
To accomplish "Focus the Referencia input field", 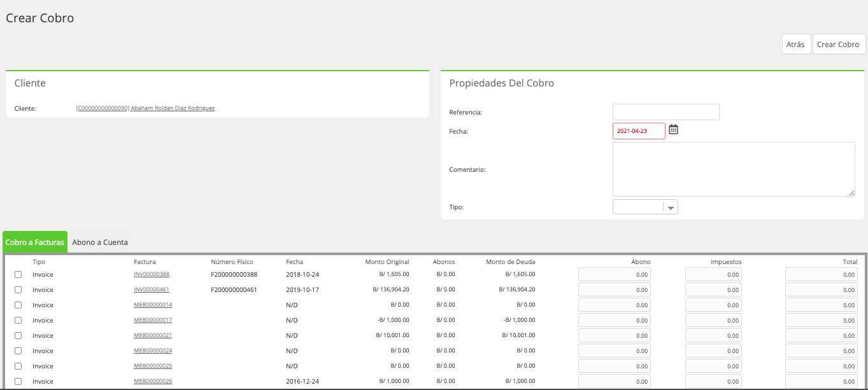I will (666, 112).
